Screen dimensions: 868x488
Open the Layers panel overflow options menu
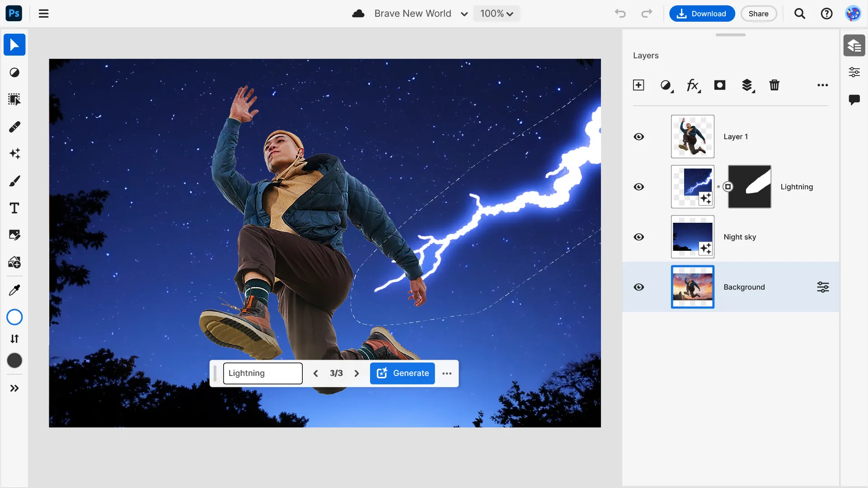click(x=822, y=85)
